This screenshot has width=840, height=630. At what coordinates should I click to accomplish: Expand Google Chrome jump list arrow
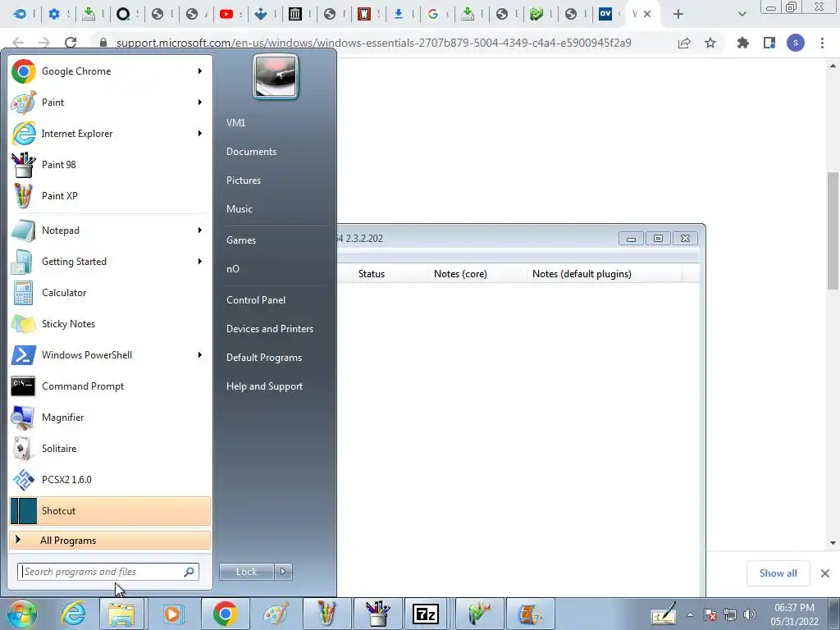[200, 71]
